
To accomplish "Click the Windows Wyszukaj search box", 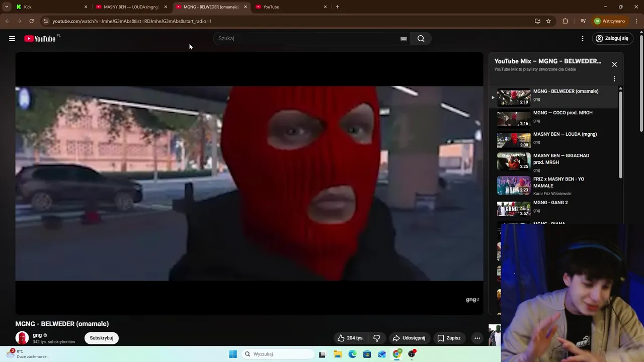I will coord(277,354).
